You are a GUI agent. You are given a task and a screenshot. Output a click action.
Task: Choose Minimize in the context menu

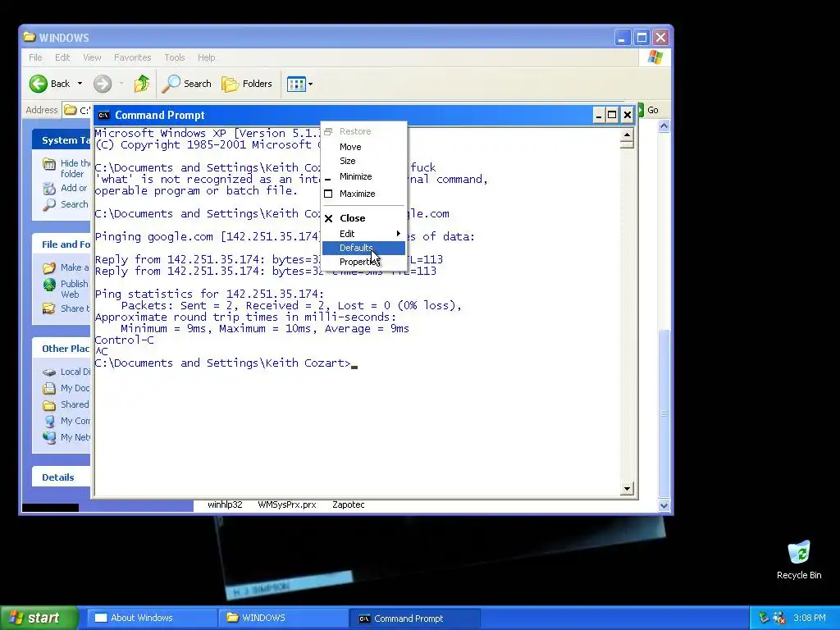[363, 176]
